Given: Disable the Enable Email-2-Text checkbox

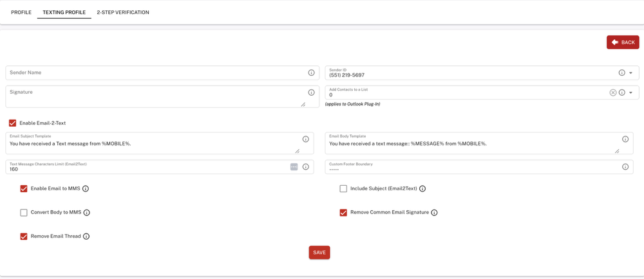Looking at the screenshot, I should coord(12,123).
